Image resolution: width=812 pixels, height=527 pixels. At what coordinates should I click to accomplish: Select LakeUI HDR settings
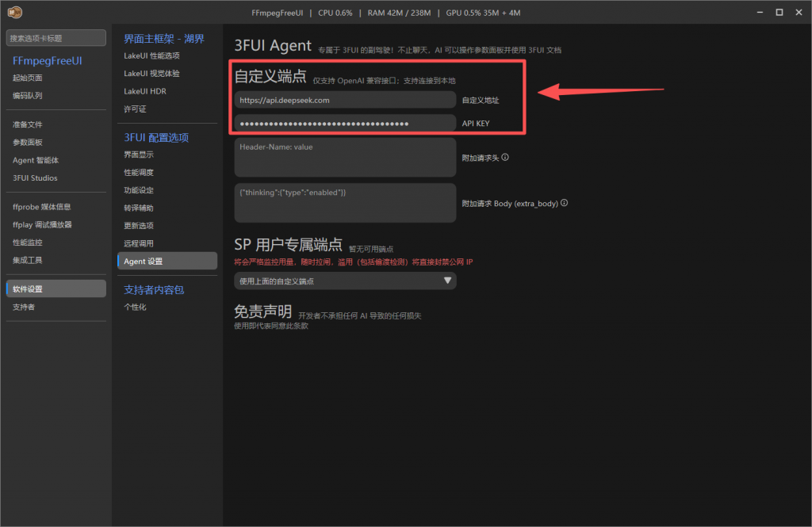pyautogui.click(x=145, y=91)
